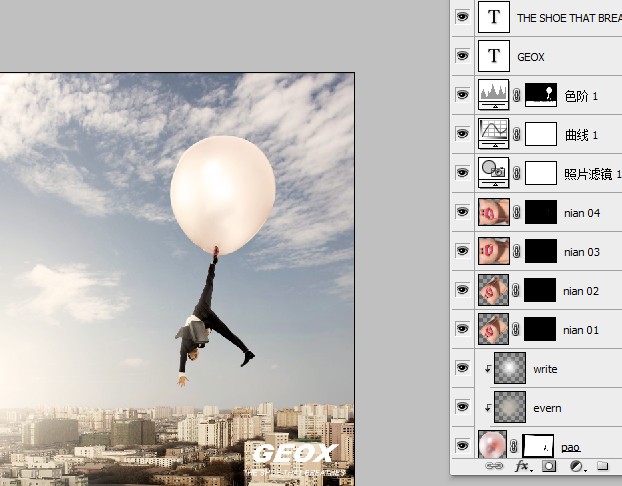Click the Link Layers icon
Screen dimensions: 622x486
coord(494,466)
